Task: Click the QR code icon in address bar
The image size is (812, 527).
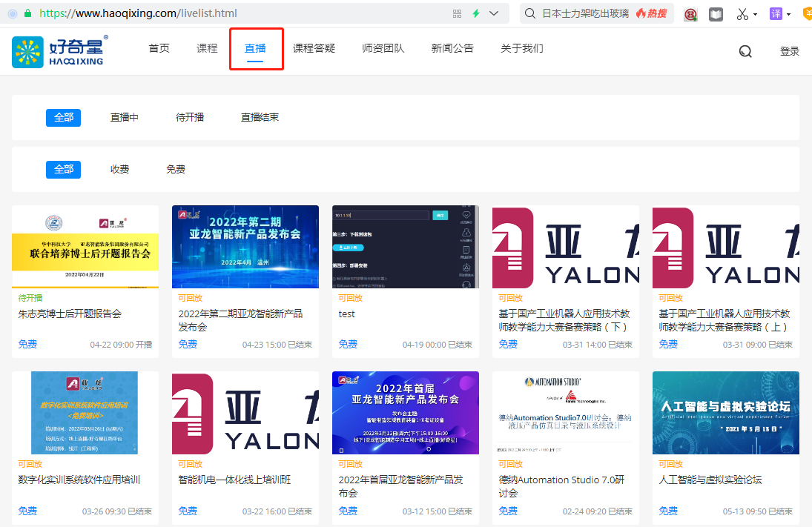Action: tap(457, 13)
